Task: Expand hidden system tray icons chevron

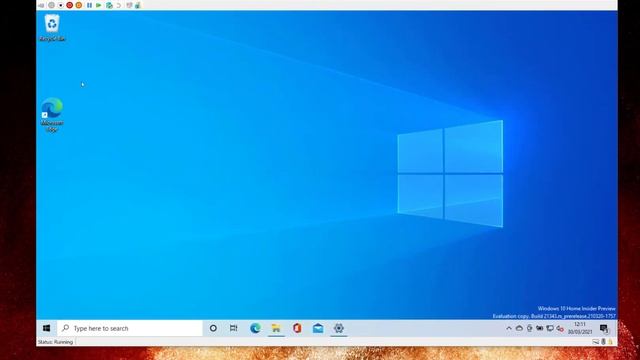Action: (x=509, y=328)
